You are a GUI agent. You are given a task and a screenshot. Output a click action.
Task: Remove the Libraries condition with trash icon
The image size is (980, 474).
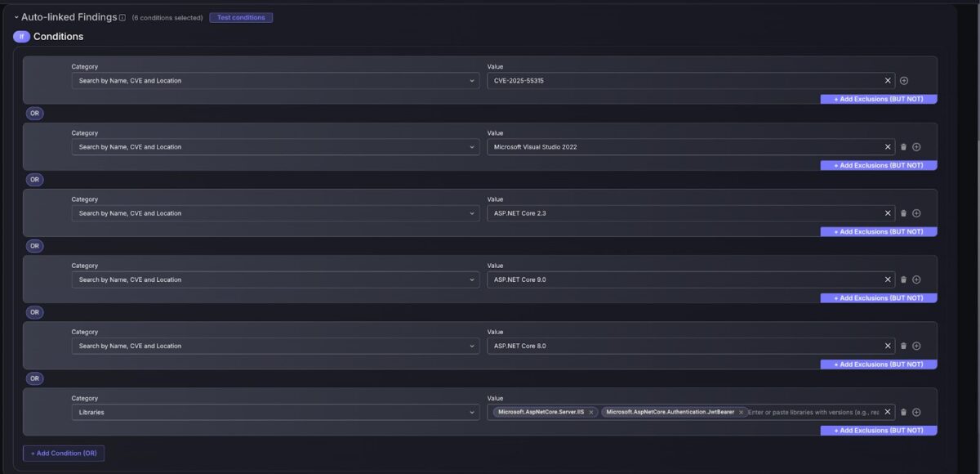[x=903, y=413]
